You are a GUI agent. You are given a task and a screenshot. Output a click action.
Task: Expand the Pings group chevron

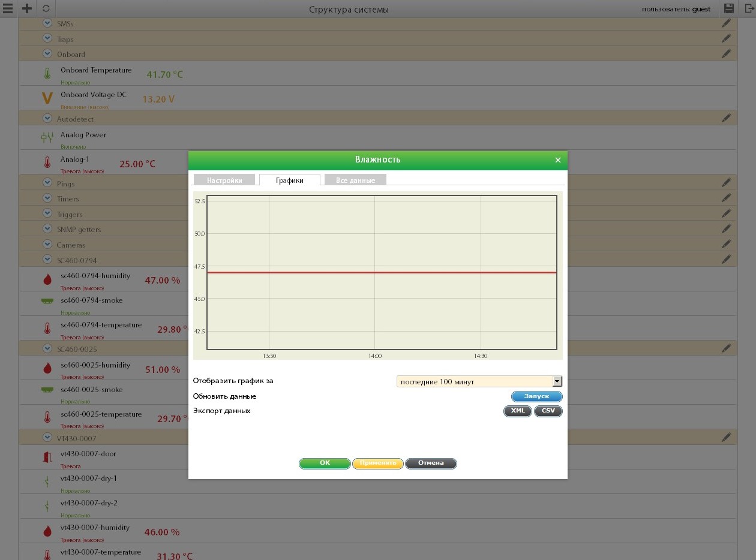click(47, 182)
